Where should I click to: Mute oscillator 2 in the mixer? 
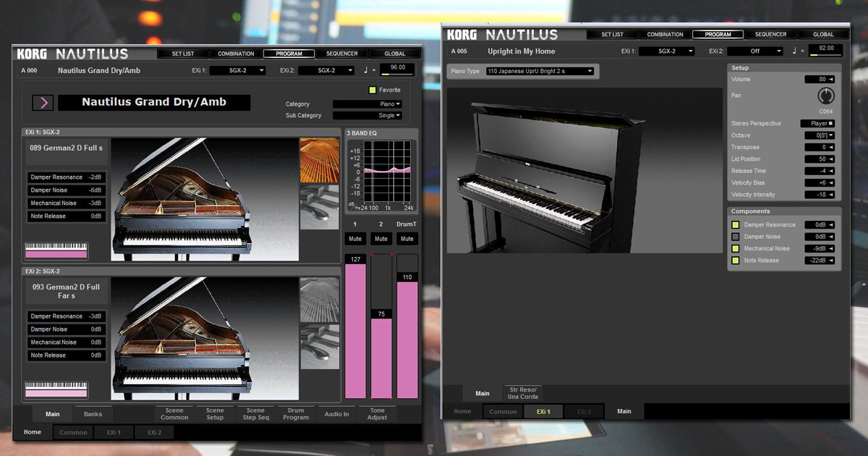(381, 239)
